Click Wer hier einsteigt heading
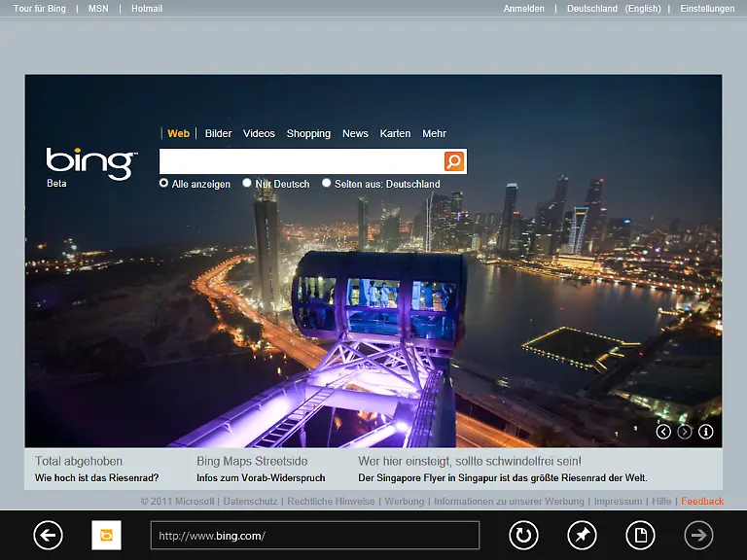Screen dimensions: 747x560 [x=470, y=461]
